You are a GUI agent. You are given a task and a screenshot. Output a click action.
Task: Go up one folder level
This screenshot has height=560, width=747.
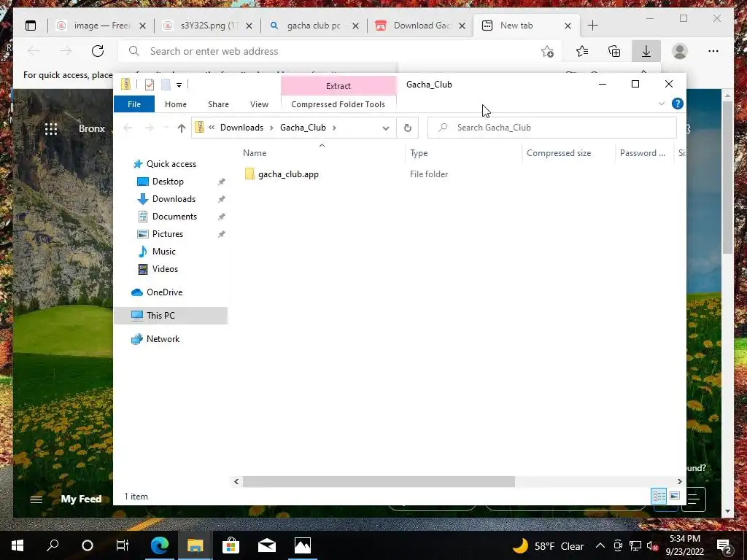coord(182,128)
